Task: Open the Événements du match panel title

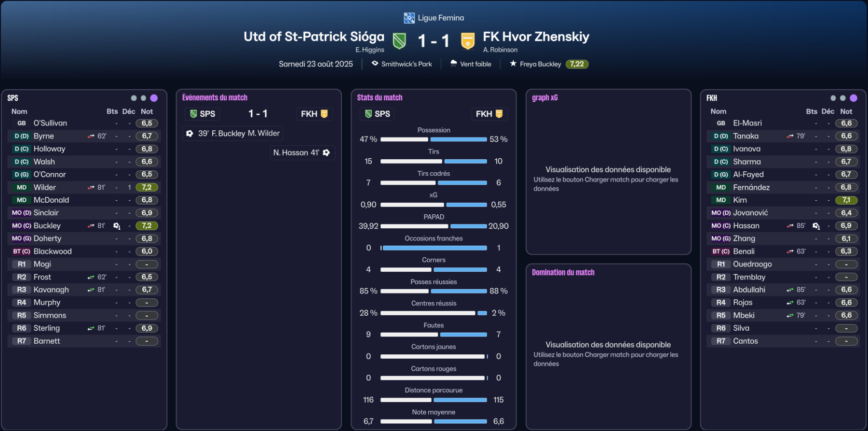Action: [x=215, y=97]
